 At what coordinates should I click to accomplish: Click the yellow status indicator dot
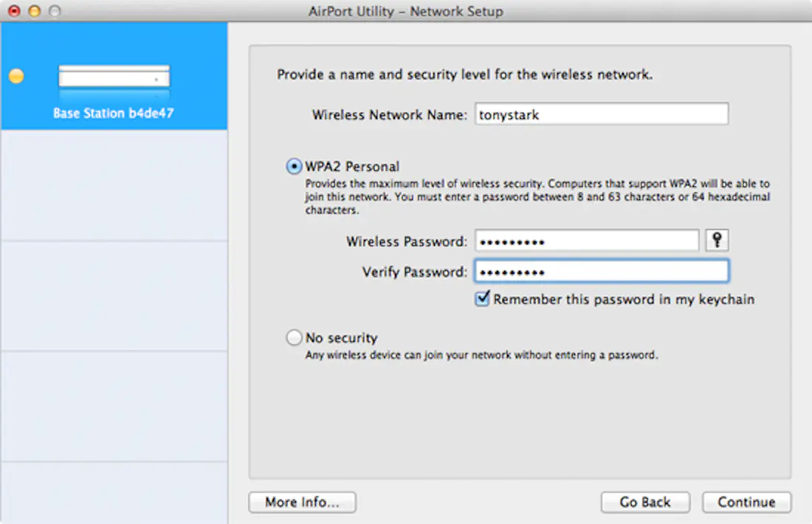pyautogui.click(x=16, y=75)
